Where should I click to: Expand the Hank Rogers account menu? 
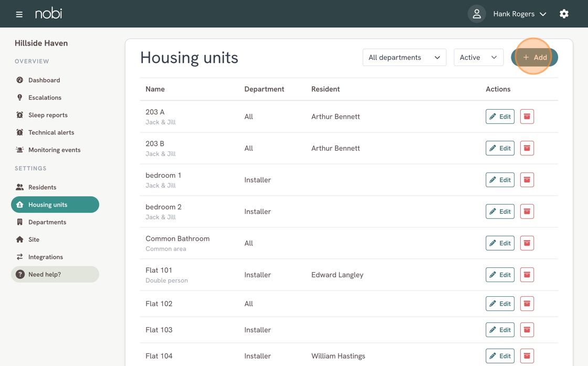(519, 14)
